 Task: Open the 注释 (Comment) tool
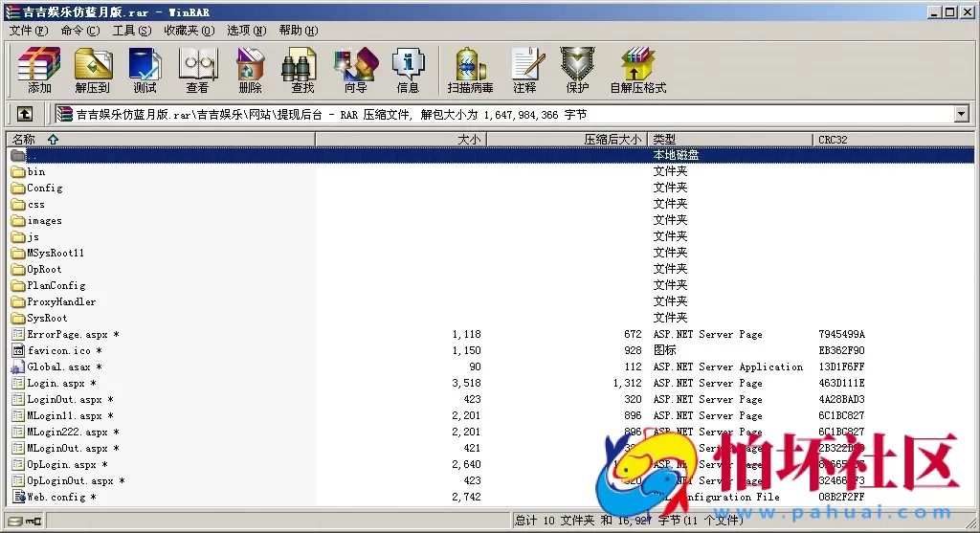pos(524,70)
